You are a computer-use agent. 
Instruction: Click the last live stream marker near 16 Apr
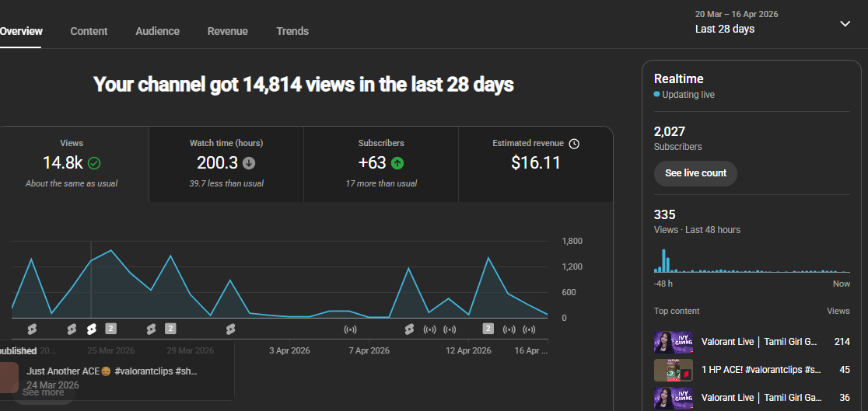tap(530, 329)
